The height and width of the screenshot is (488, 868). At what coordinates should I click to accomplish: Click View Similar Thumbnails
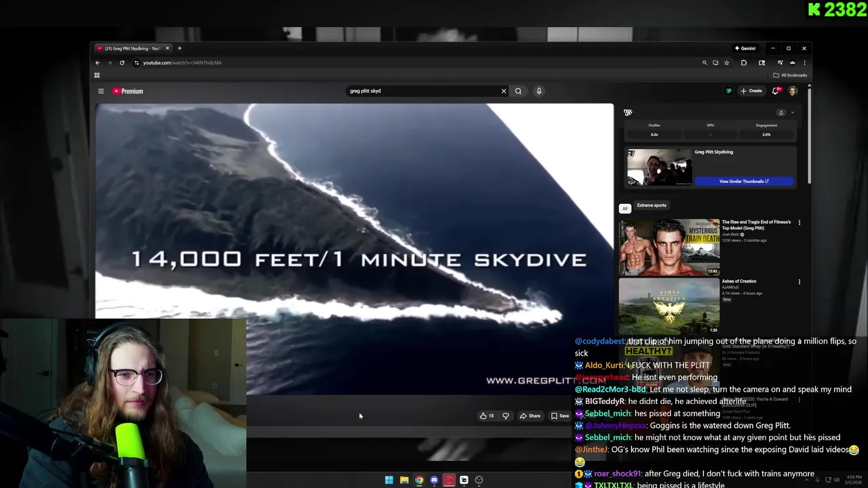pyautogui.click(x=744, y=181)
